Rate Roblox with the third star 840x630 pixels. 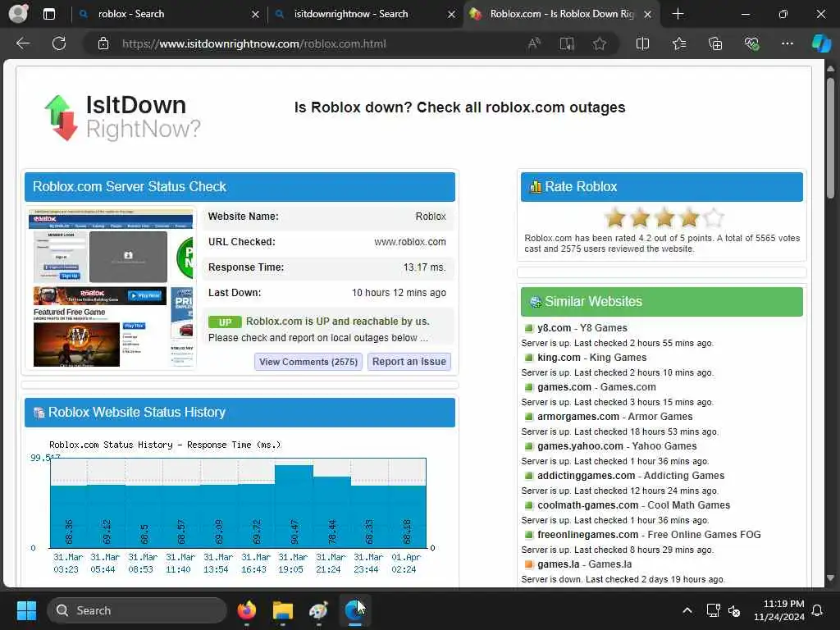(x=664, y=217)
